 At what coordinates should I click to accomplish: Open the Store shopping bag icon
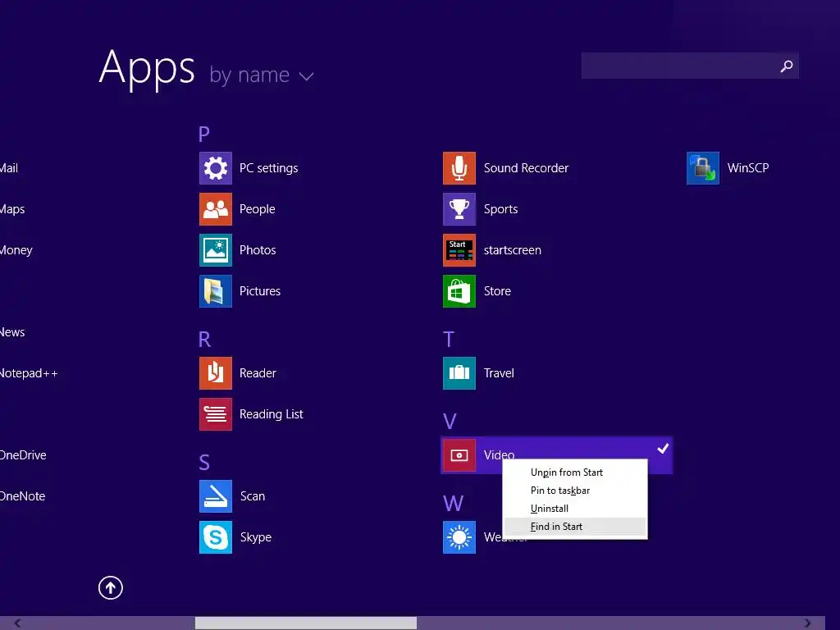coord(459,291)
